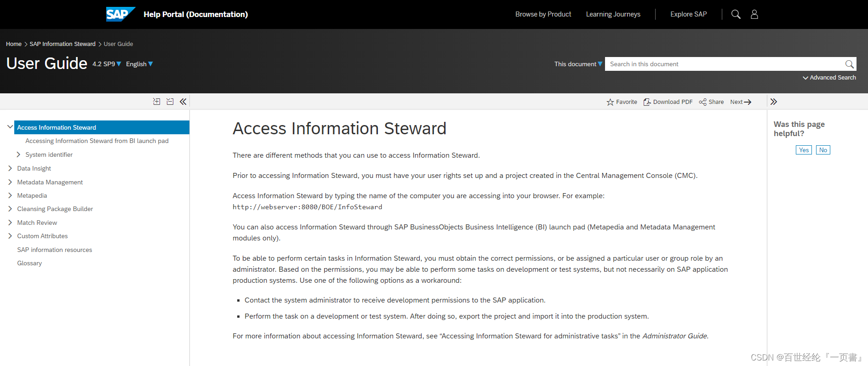Open the English language dropdown

tap(139, 64)
